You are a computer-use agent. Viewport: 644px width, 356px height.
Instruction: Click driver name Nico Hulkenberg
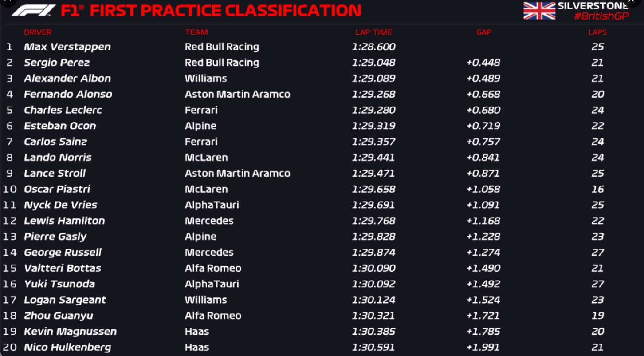pos(67,347)
